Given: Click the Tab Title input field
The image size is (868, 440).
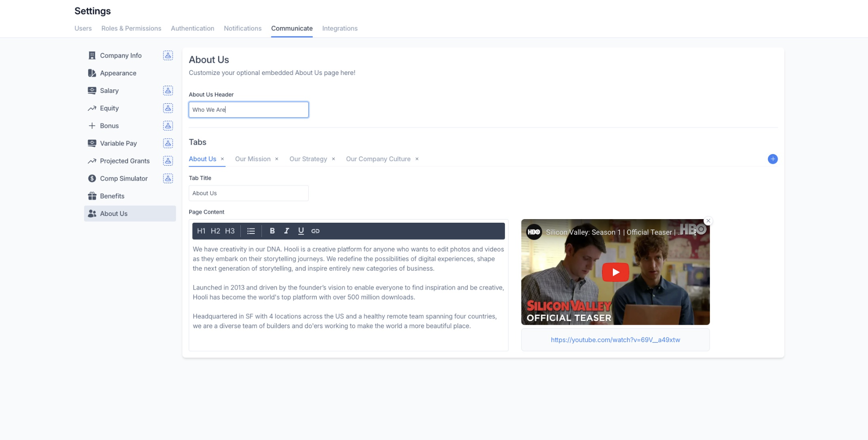Looking at the screenshot, I should tap(248, 193).
